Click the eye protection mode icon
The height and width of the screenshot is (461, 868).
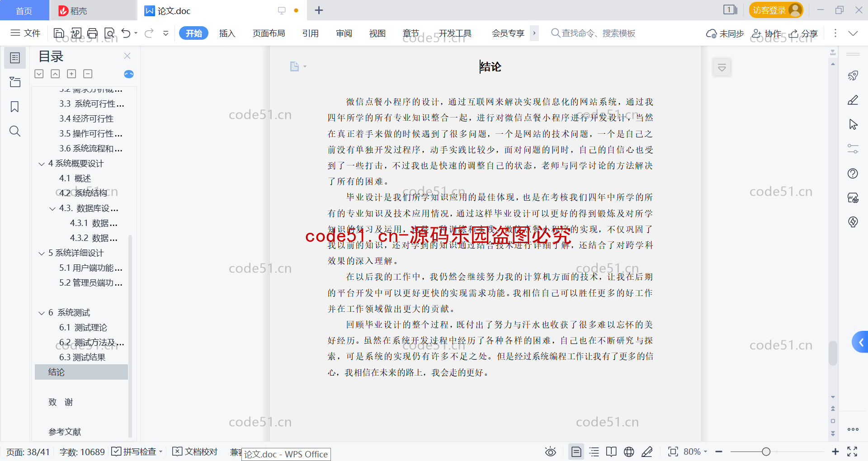(x=551, y=452)
